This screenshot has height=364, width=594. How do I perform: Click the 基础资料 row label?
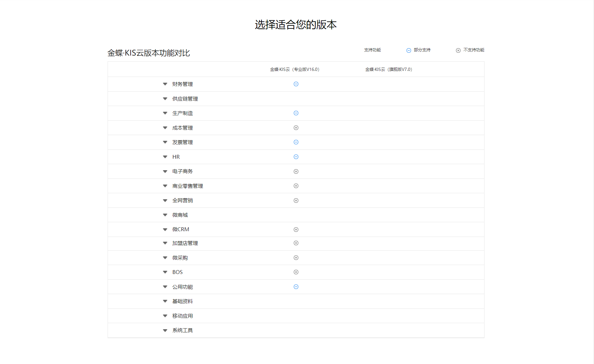(x=182, y=301)
